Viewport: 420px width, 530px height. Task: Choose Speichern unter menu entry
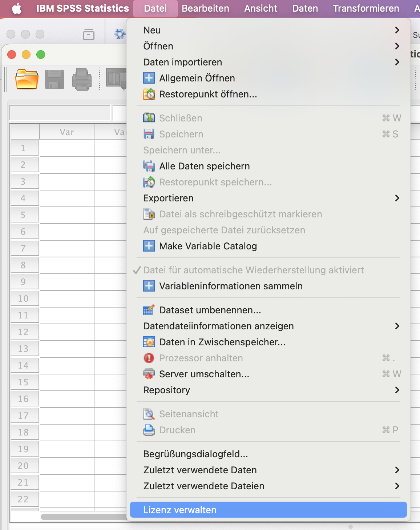pos(268,150)
